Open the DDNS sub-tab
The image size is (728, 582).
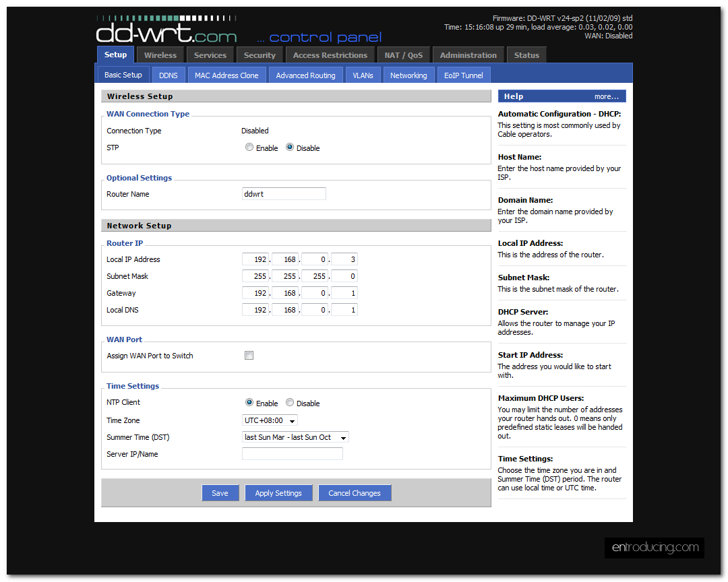point(168,75)
